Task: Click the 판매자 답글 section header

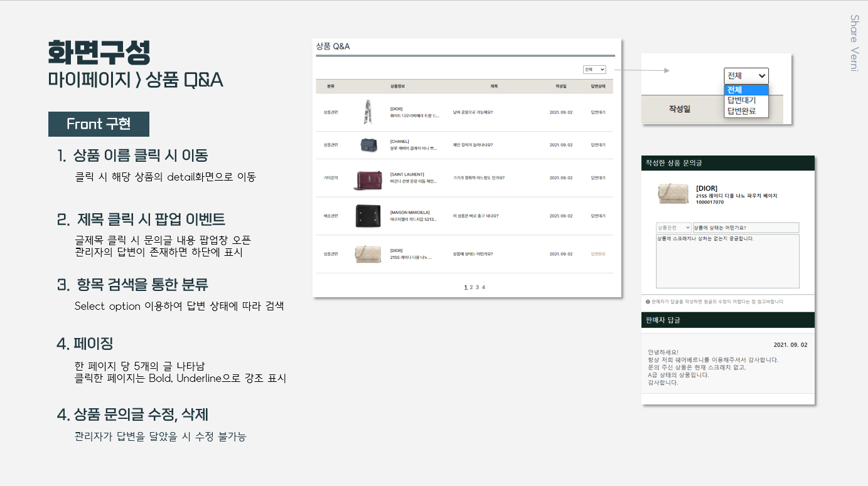Action: coord(728,320)
